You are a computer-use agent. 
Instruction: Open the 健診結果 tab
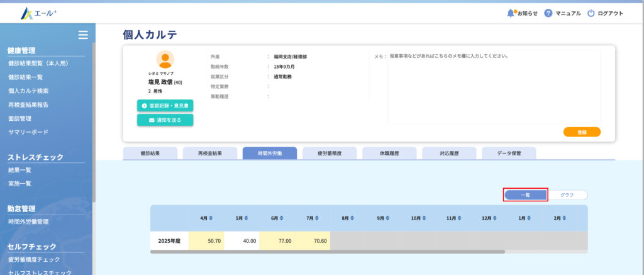pos(150,153)
